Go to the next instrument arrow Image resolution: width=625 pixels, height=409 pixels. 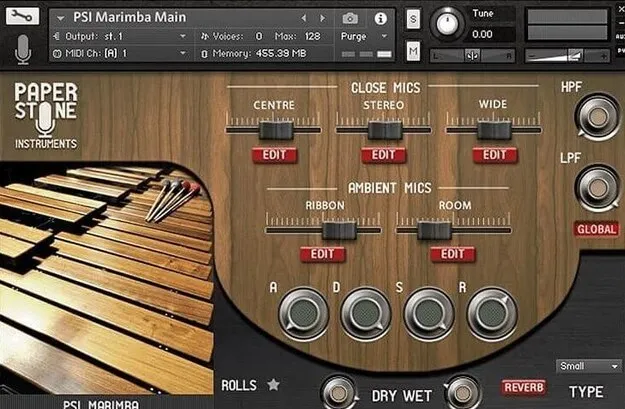point(322,18)
